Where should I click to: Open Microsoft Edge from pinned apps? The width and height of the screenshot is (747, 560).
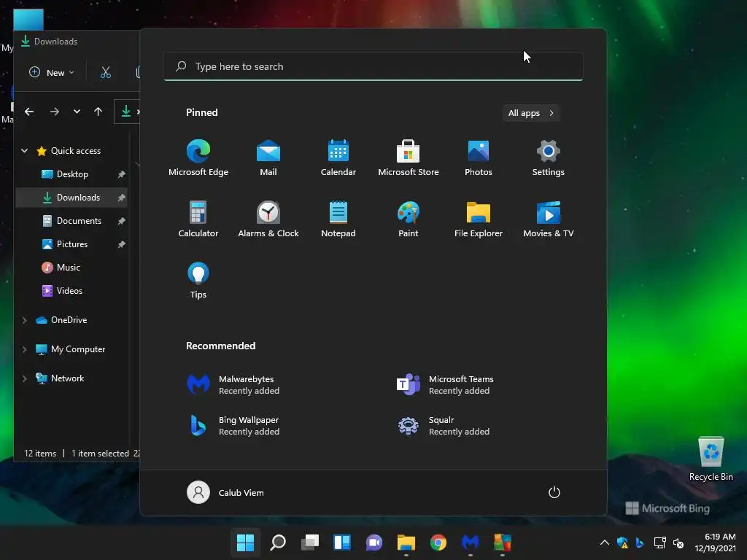tap(198, 158)
